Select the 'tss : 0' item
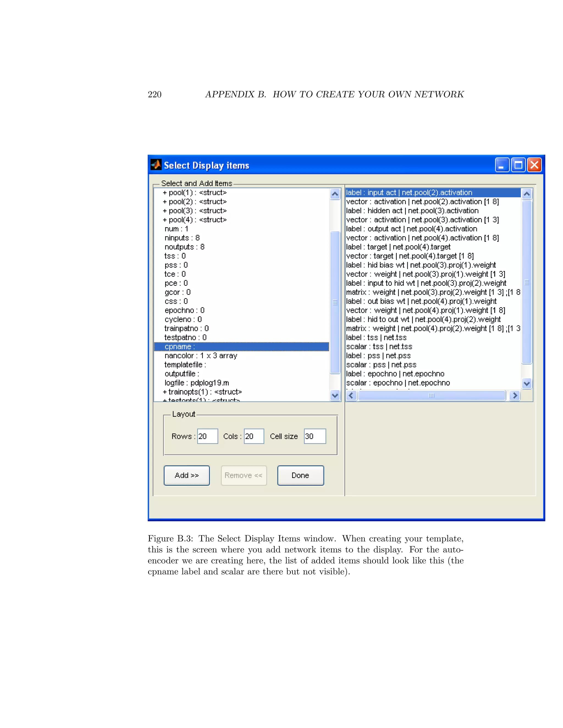This screenshot has height=728, width=563. (241, 256)
